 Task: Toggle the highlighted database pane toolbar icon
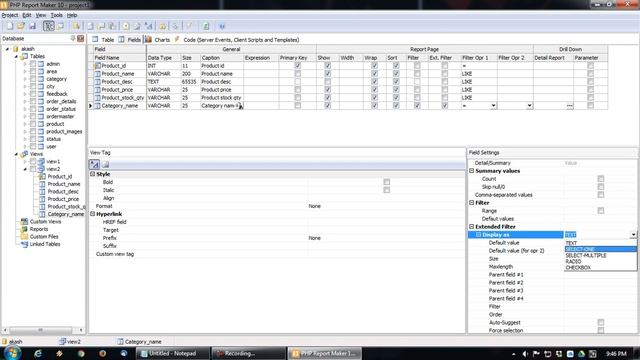(x=49, y=26)
